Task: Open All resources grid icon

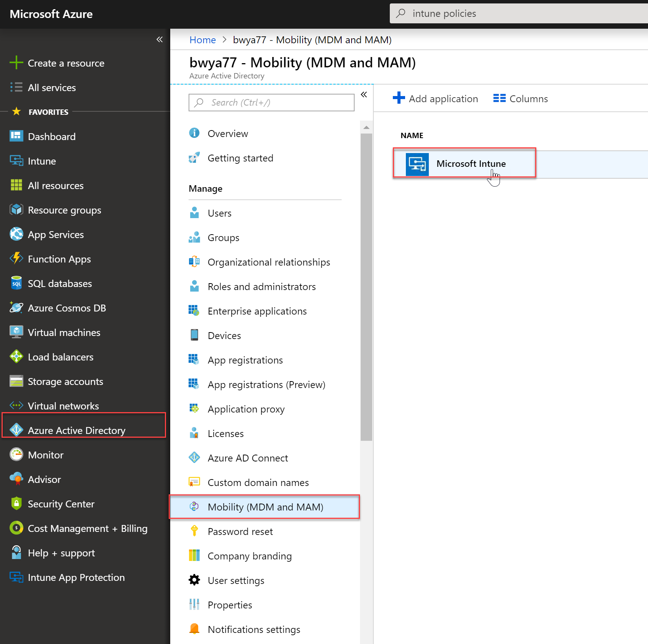Action: (x=16, y=185)
